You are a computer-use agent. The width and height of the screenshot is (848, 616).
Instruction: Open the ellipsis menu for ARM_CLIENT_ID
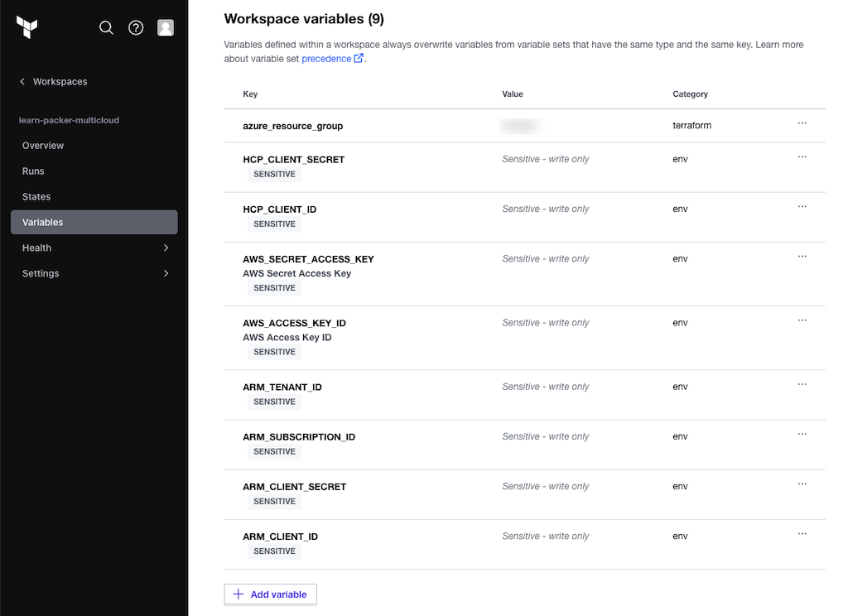click(802, 533)
